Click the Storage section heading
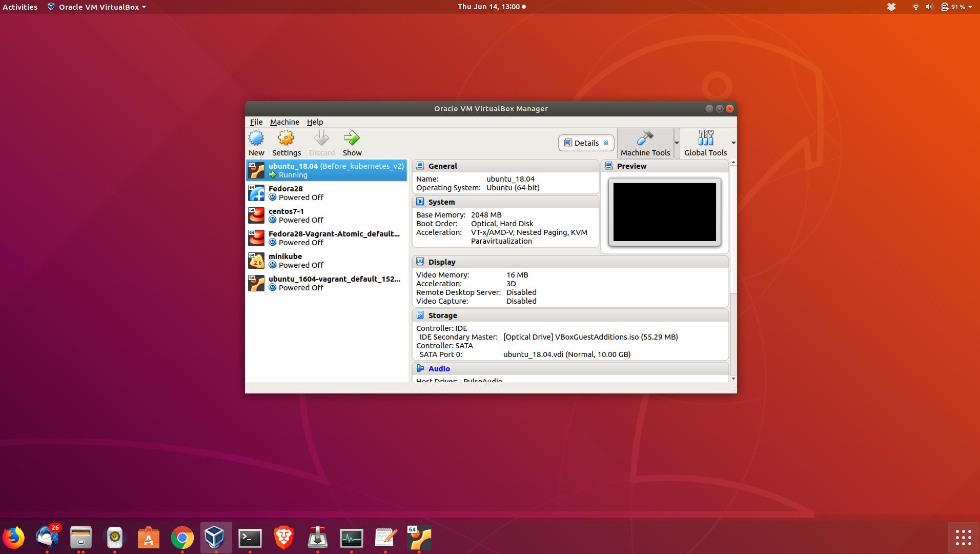Viewport: 980px width, 554px height. [442, 315]
